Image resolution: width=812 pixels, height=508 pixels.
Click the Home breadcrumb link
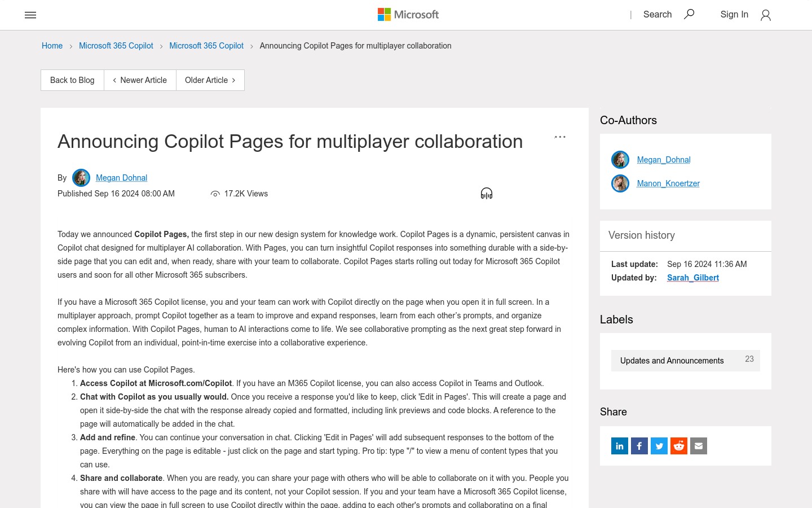coord(52,46)
